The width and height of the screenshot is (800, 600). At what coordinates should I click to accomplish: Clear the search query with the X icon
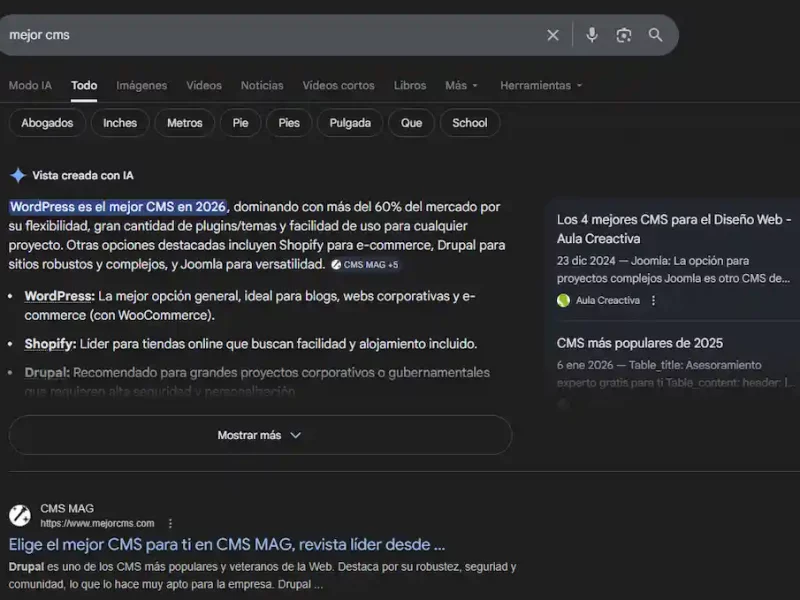click(x=552, y=35)
